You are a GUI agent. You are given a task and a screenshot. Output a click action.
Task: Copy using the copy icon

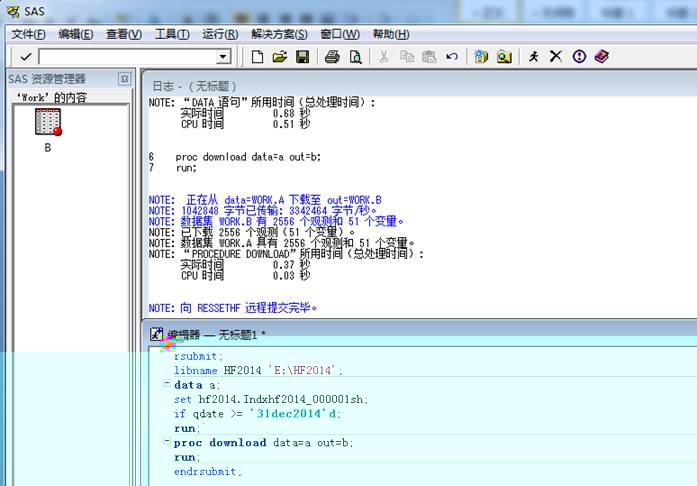point(407,56)
